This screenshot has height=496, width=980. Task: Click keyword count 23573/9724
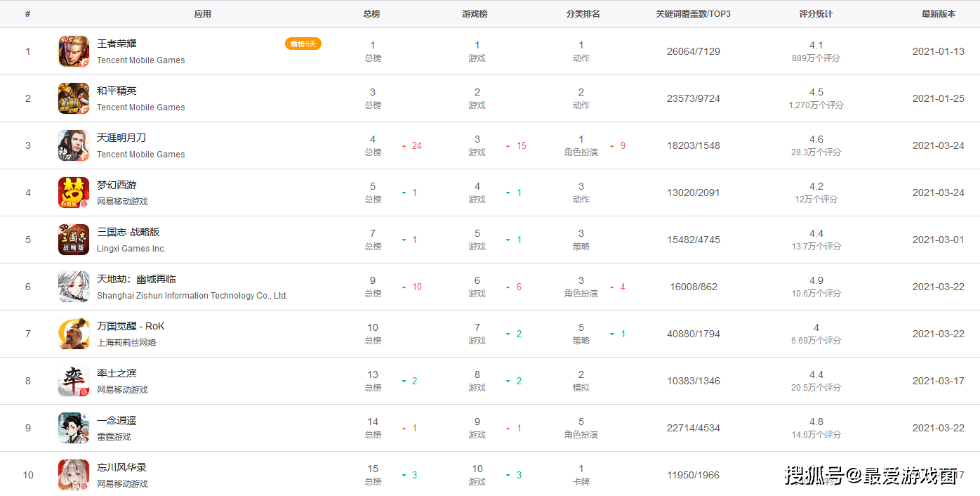point(694,98)
